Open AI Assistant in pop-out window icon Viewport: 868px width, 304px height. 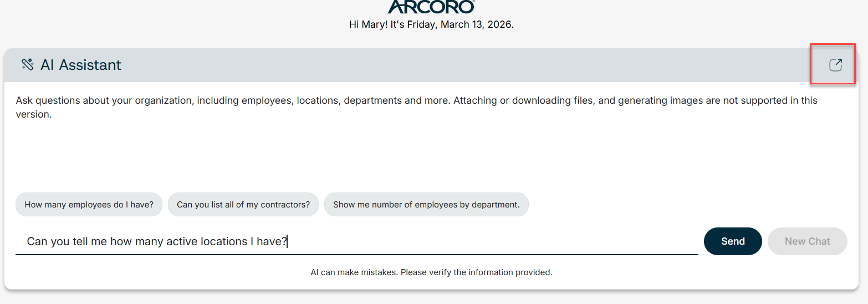tap(835, 65)
